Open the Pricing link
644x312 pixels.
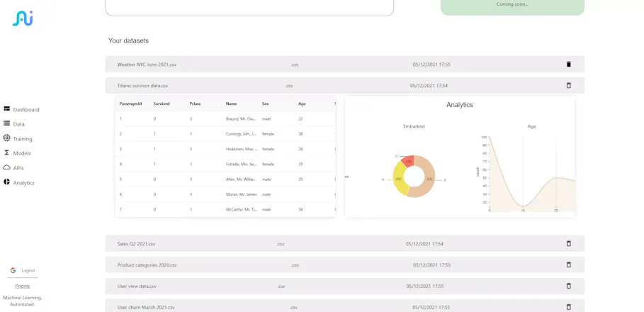pyautogui.click(x=23, y=286)
